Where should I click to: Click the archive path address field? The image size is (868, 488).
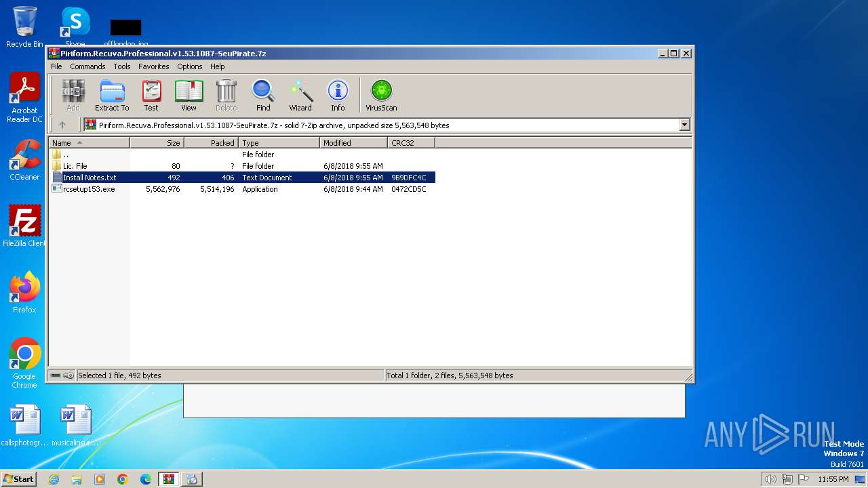(x=387, y=125)
